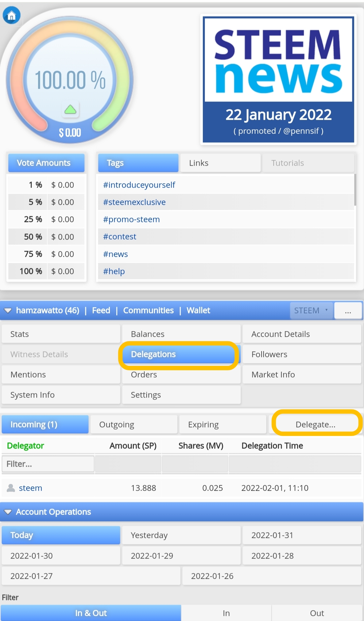The height and width of the screenshot is (621, 364).
Task: Sort by Delegation Time column header
Action: coord(272,446)
